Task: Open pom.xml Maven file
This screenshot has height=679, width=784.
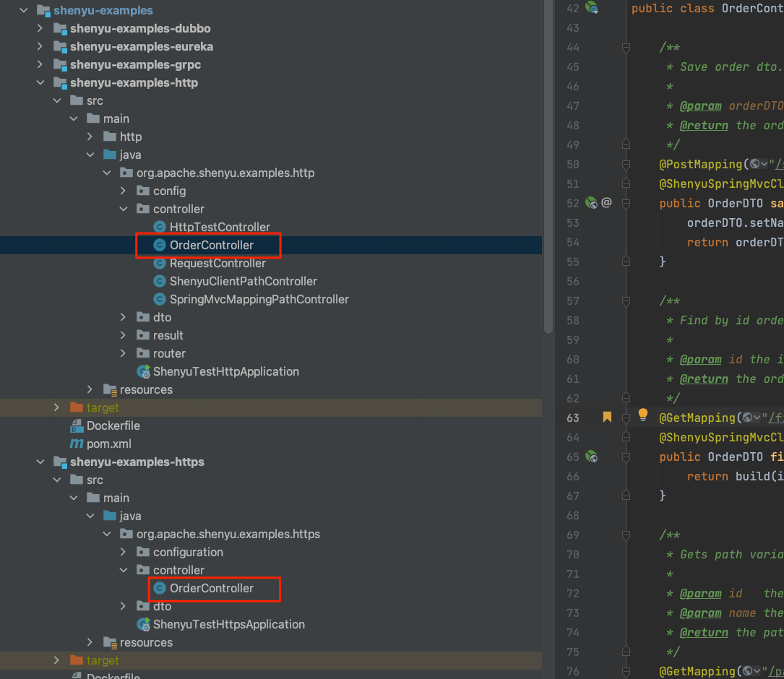Action: [x=108, y=444]
